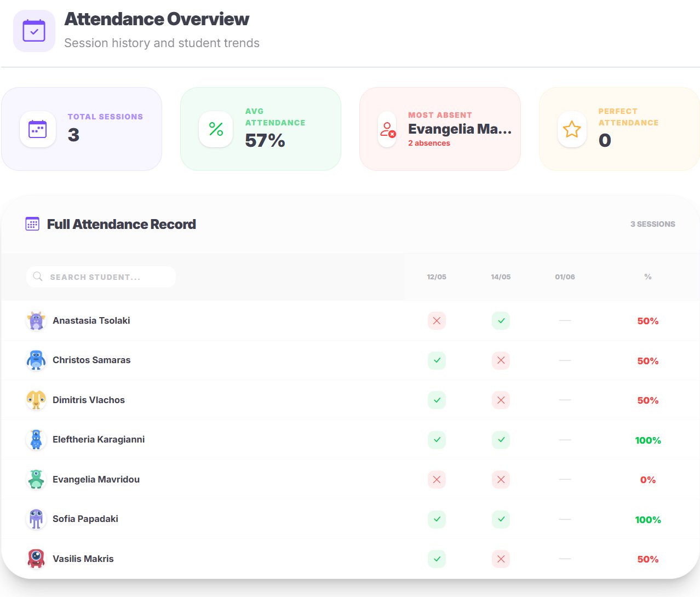This screenshot has width=700, height=597.
Task: Click Christos Samaras's 01/06 dash cell
Action: (565, 360)
